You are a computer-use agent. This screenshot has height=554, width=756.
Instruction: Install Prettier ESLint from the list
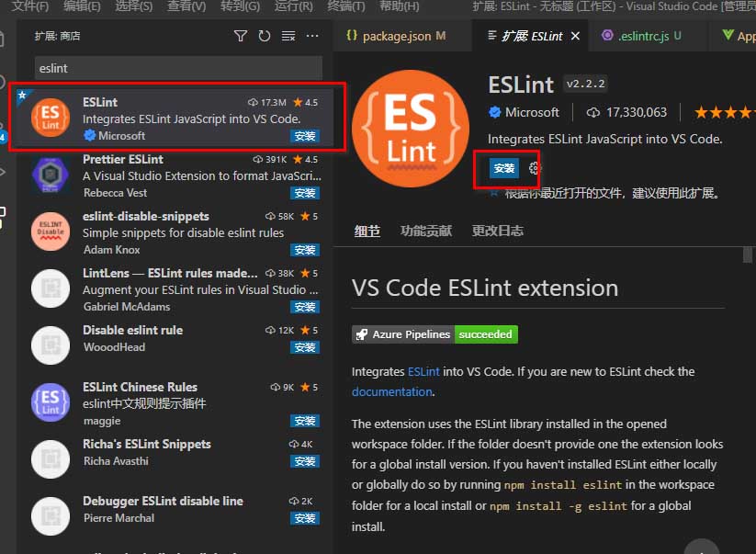pyautogui.click(x=304, y=193)
